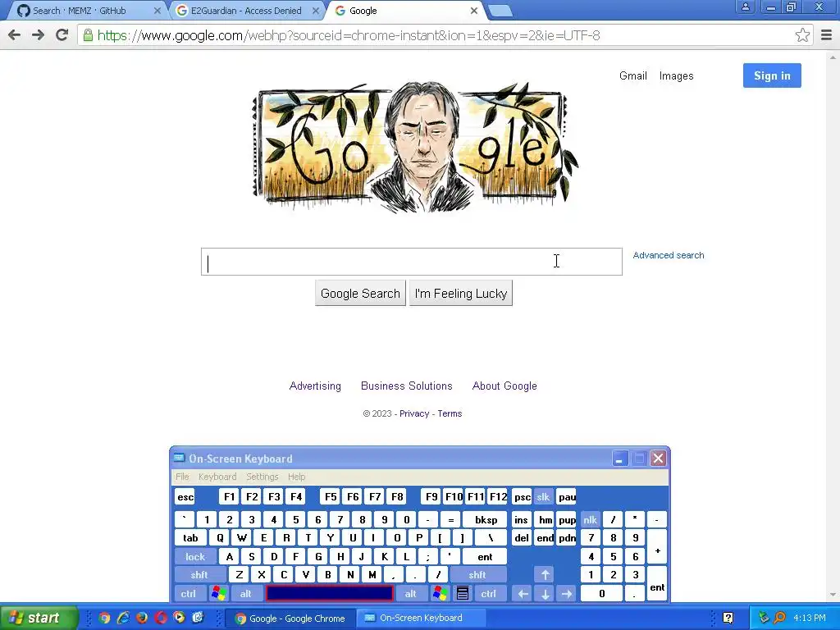Switch to the Search MEMZ GitHub tab
Screen dimensions: 840x630
(85, 11)
